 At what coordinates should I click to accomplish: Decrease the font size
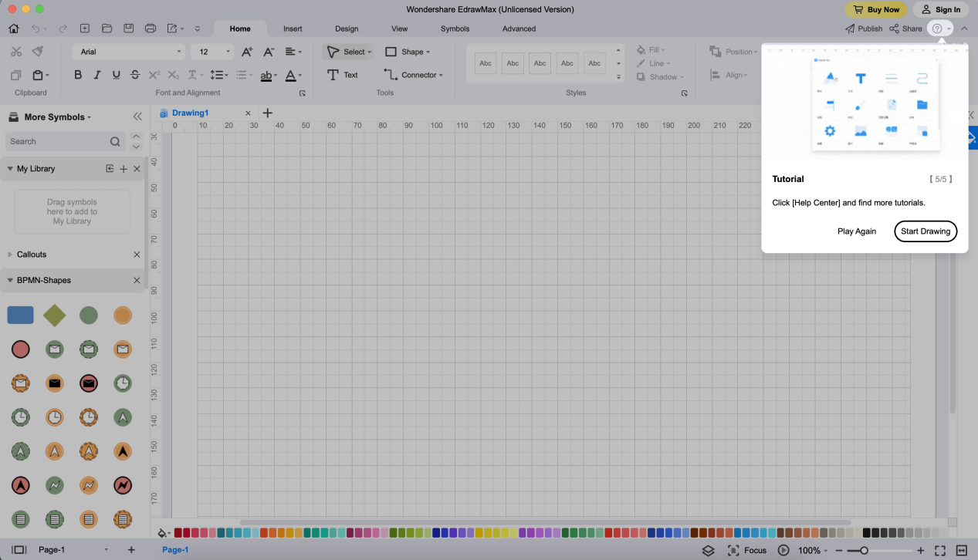(x=269, y=52)
